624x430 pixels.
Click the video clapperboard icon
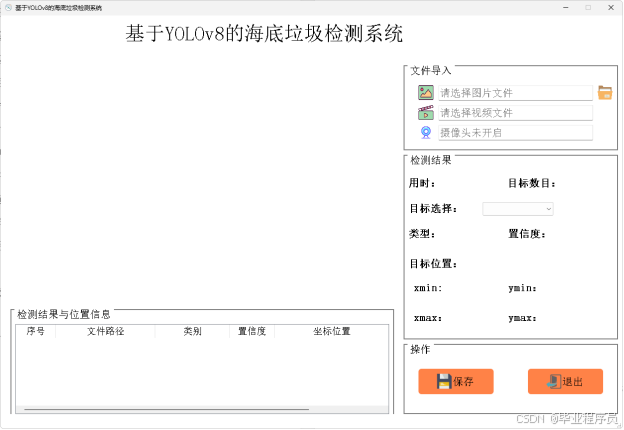(x=425, y=113)
